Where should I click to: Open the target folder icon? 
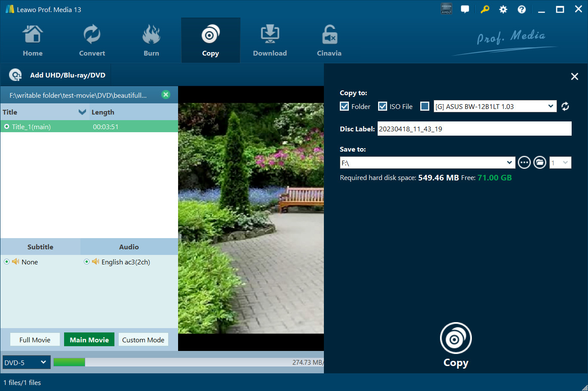coord(539,162)
